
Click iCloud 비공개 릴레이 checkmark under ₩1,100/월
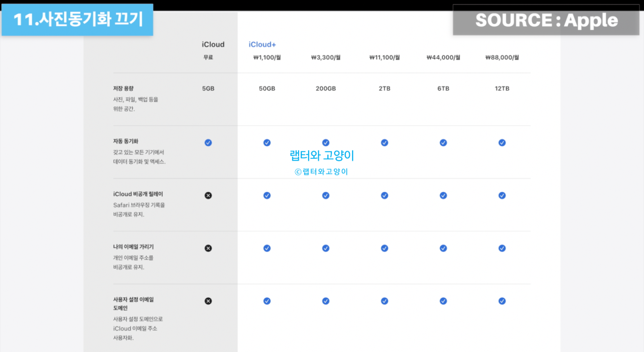pos(267,195)
